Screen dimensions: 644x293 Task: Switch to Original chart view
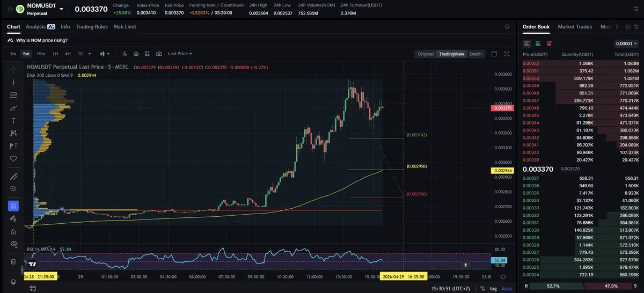(426, 54)
